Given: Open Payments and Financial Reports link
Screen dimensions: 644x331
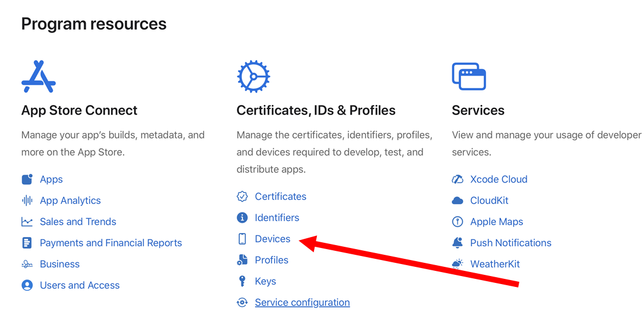Looking at the screenshot, I should [x=111, y=243].
